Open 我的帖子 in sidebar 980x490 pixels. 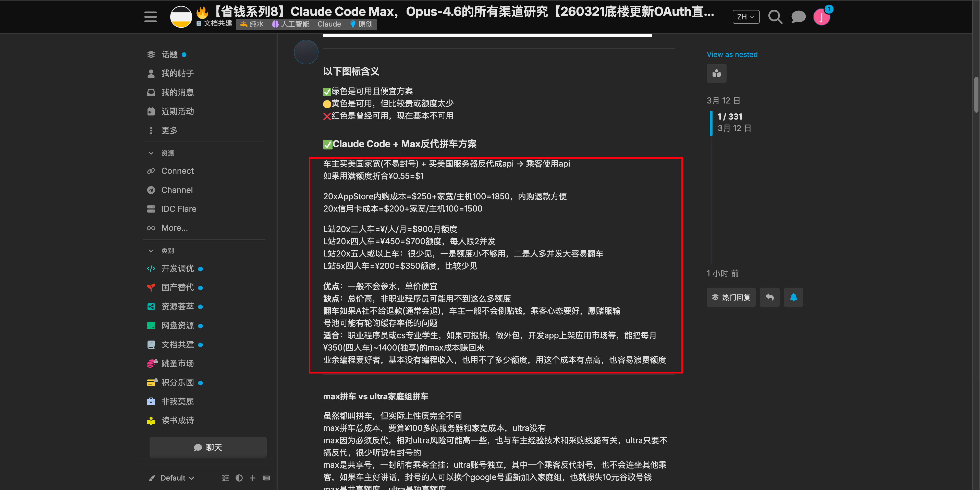click(x=177, y=73)
